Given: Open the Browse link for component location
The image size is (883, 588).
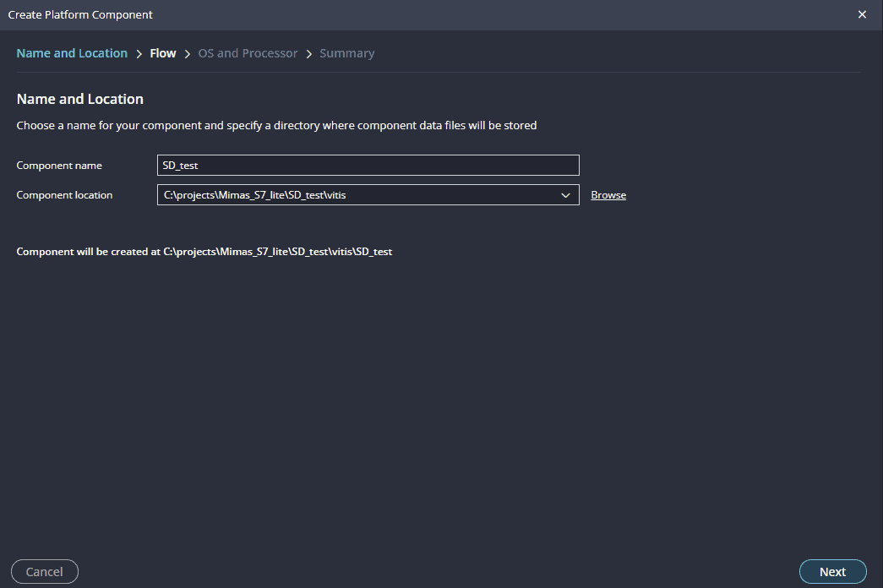Looking at the screenshot, I should point(608,195).
